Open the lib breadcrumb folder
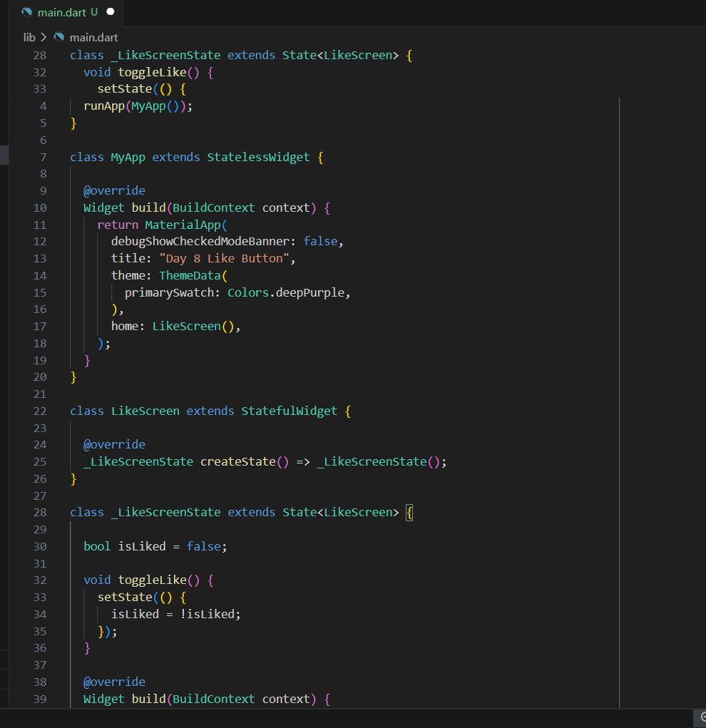 click(x=29, y=37)
